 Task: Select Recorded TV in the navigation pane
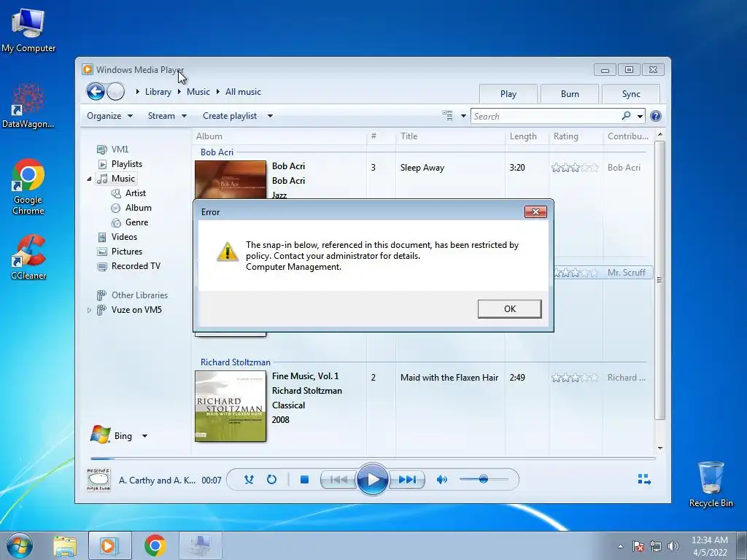click(128, 266)
